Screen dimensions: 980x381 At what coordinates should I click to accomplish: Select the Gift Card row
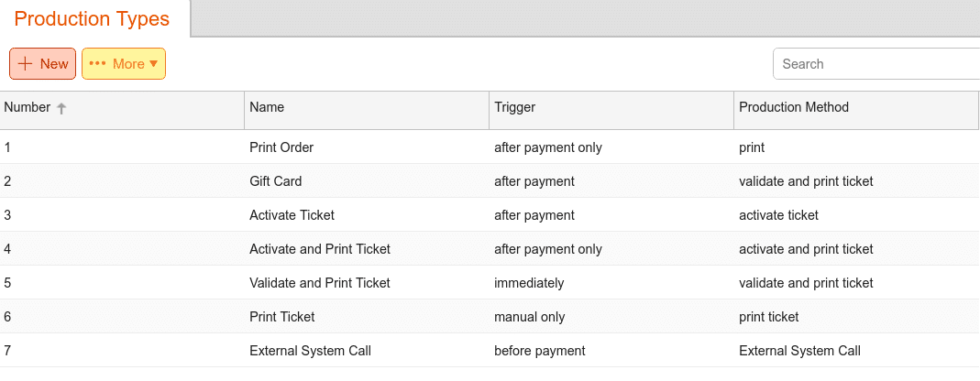point(490,181)
